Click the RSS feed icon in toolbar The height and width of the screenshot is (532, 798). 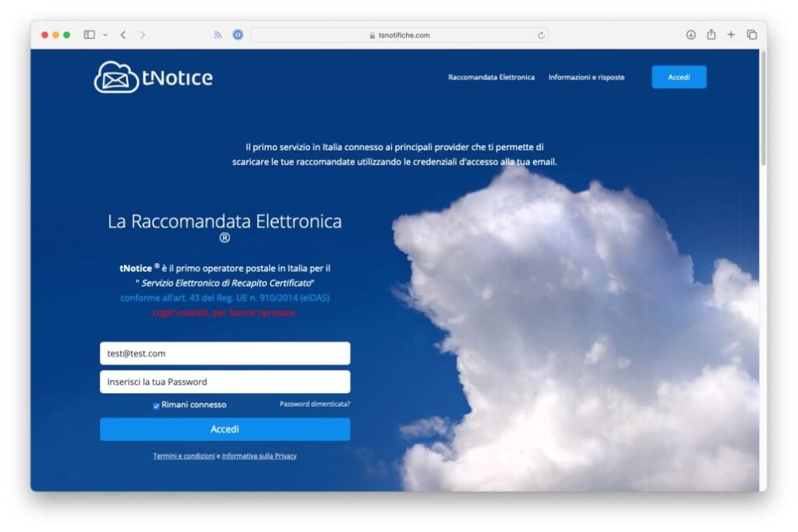pyautogui.click(x=218, y=35)
